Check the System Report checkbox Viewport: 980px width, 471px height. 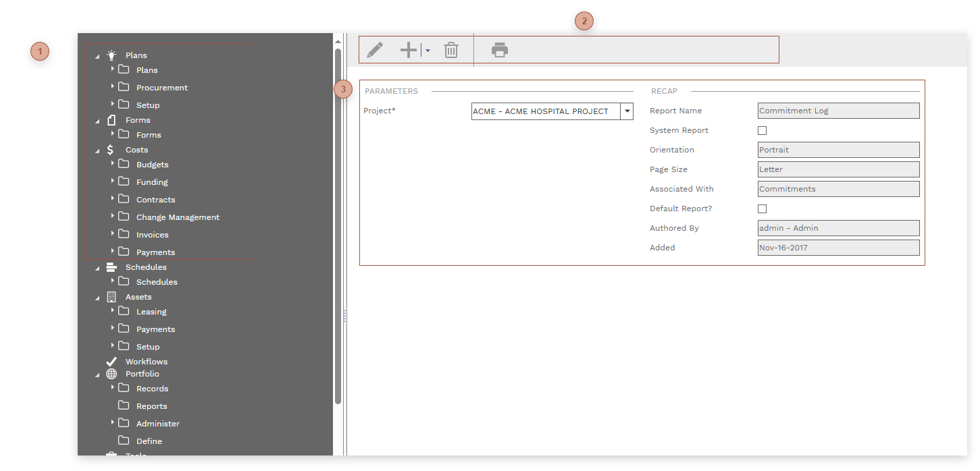(x=762, y=130)
